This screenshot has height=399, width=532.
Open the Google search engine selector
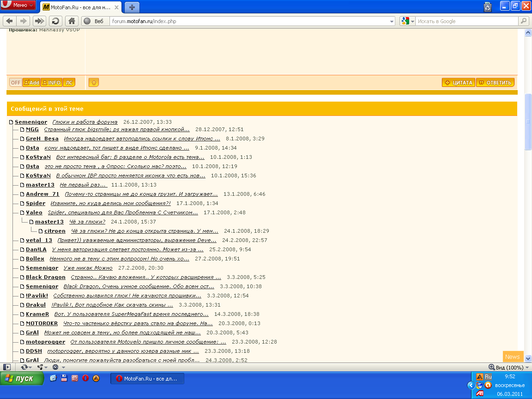[407, 21]
